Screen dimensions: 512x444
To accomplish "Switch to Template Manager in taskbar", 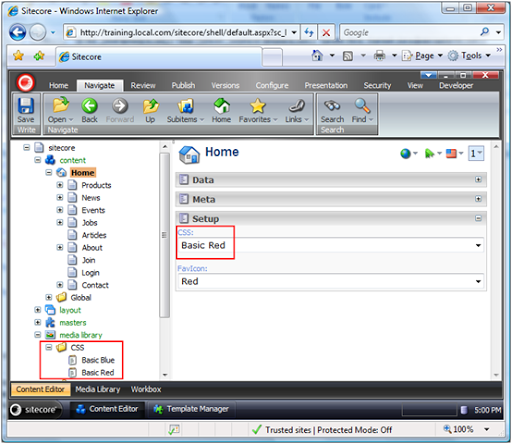I will coord(191,409).
